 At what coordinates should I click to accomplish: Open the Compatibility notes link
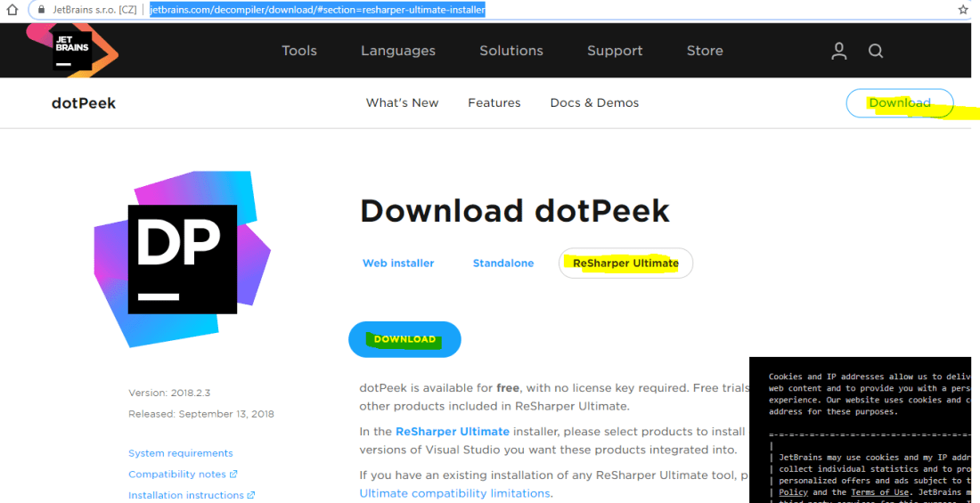click(x=177, y=475)
